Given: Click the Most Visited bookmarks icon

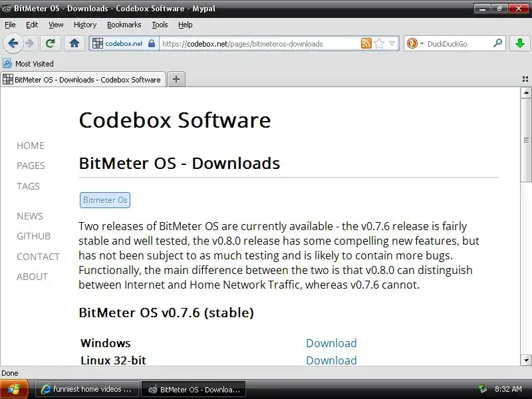Looking at the screenshot, I should [7, 63].
